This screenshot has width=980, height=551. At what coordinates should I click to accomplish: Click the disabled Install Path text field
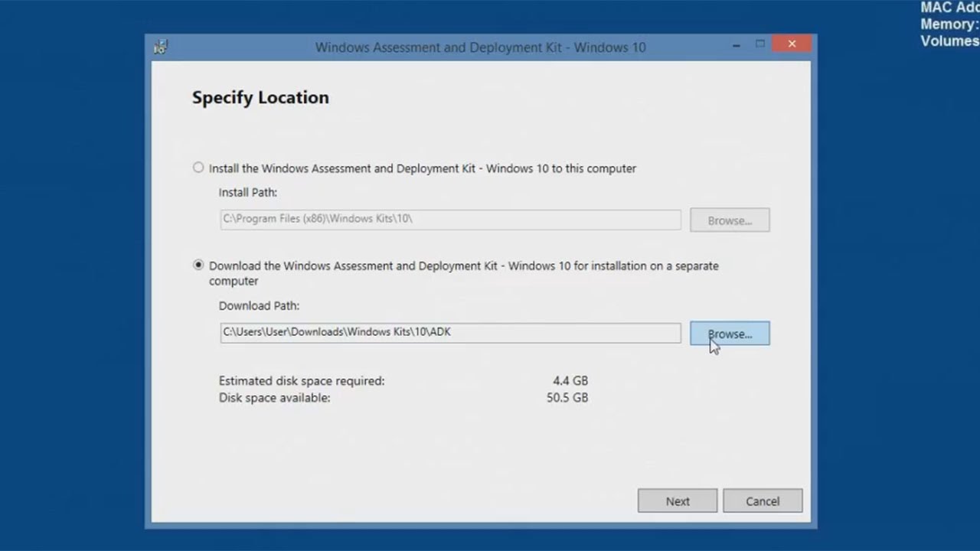coord(450,219)
